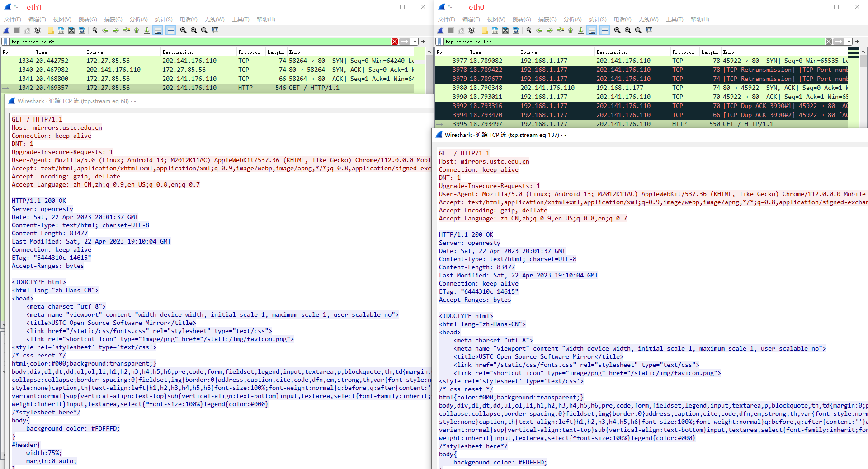
Task: Apply the filter with the arrow button
Action: 405,42
